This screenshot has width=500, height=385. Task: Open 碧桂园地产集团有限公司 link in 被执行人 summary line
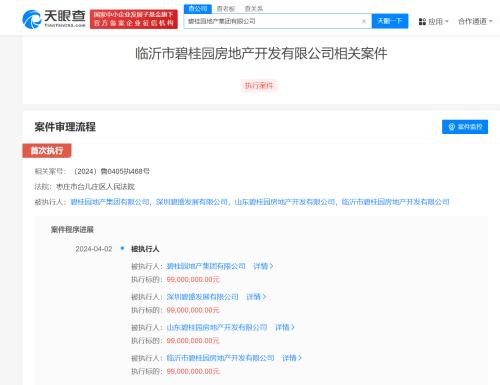point(110,202)
